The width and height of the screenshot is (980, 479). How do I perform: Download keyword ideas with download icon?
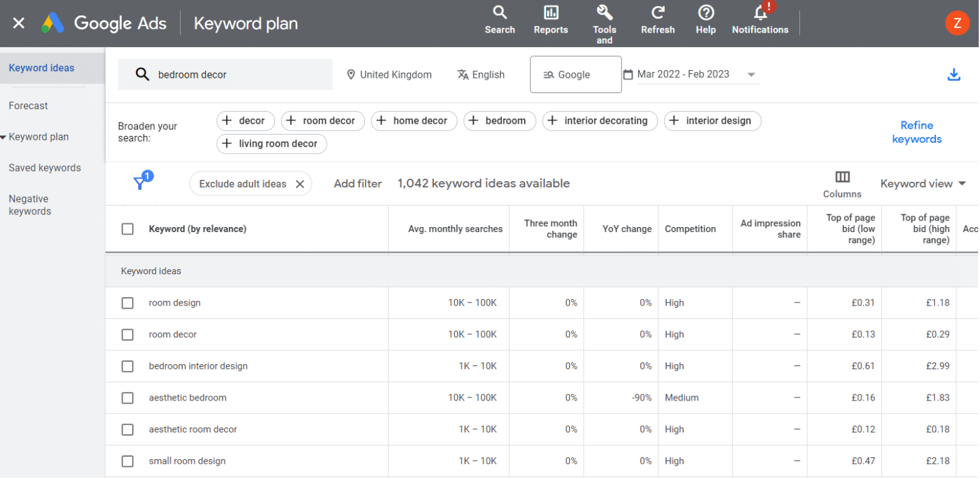(954, 75)
